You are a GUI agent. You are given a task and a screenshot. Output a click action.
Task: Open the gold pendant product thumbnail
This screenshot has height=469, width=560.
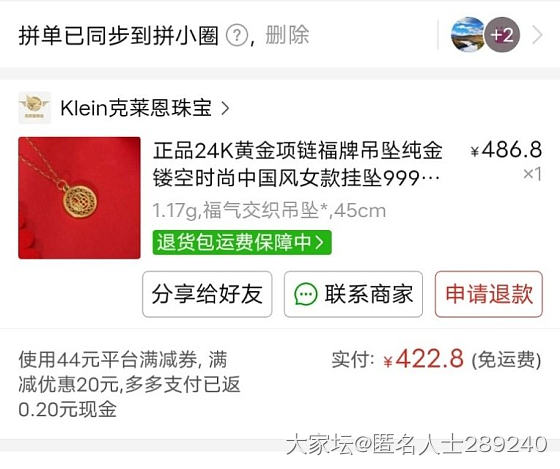(x=79, y=198)
